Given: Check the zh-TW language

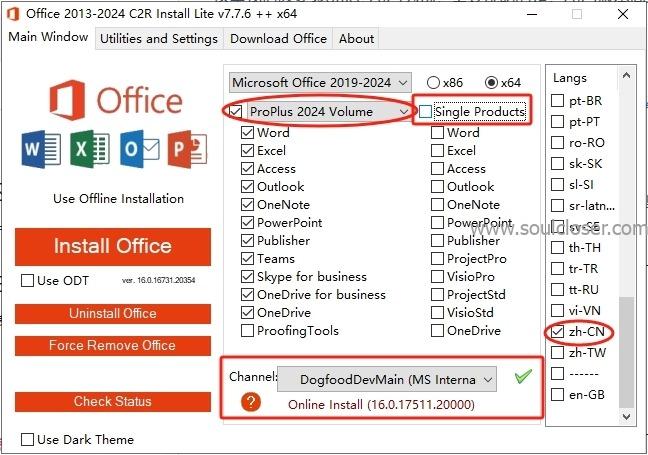Looking at the screenshot, I should pyautogui.click(x=557, y=353).
